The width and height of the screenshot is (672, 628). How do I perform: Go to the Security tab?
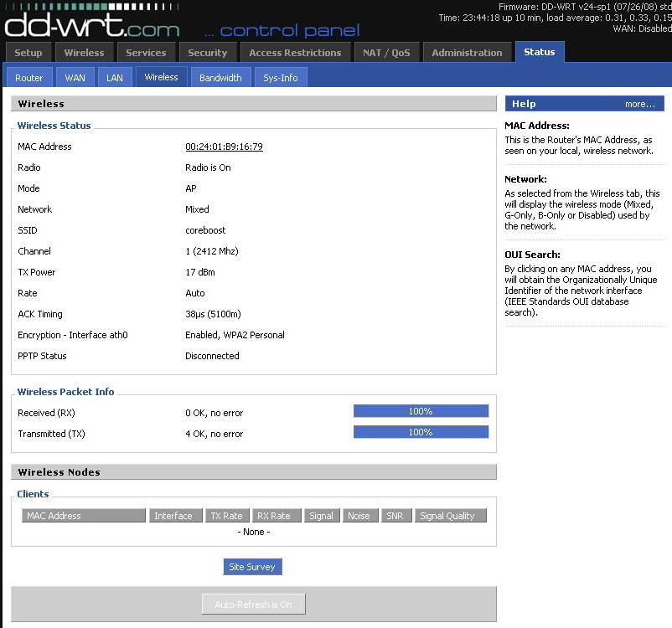207,53
